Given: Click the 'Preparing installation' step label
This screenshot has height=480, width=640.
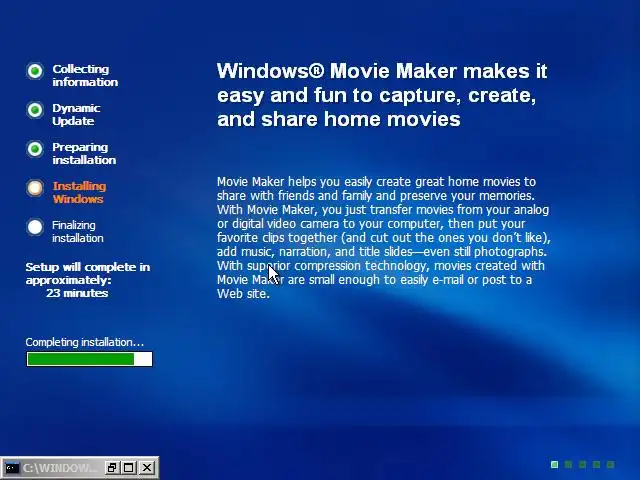Looking at the screenshot, I should 84,153.
